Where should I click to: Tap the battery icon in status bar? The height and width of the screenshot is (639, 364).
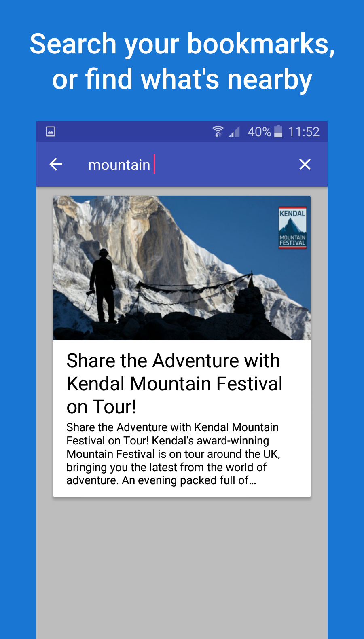click(x=278, y=131)
